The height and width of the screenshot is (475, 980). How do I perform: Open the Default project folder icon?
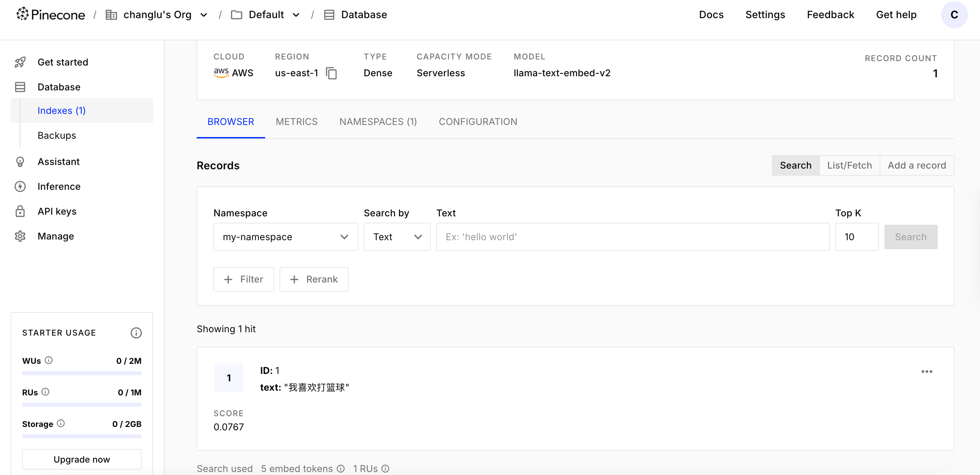[237, 14]
